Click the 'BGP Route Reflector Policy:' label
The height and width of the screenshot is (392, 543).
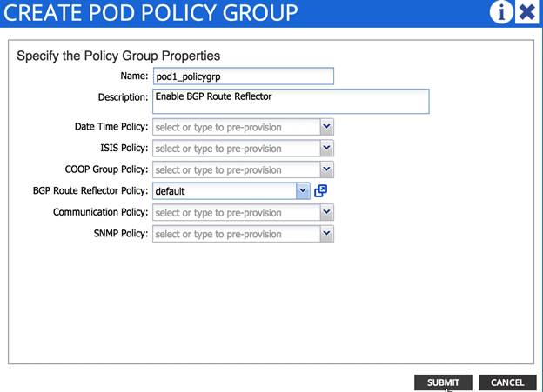[x=90, y=190]
